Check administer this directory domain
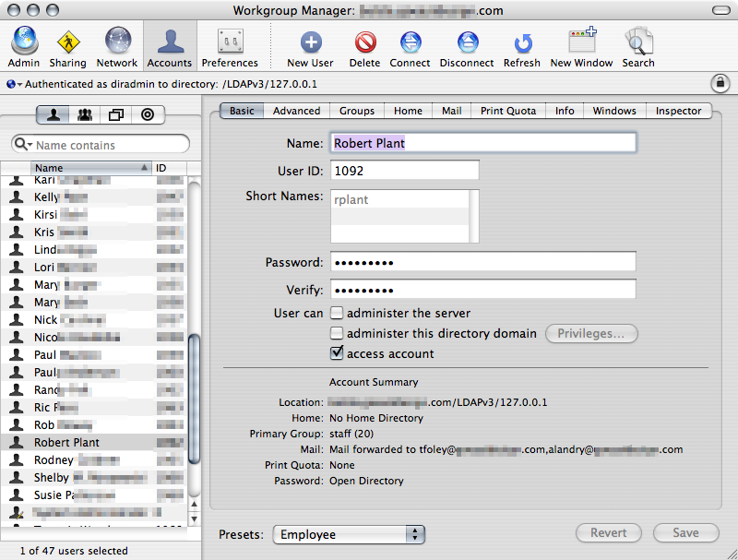The height and width of the screenshot is (560, 738). click(338, 333)
